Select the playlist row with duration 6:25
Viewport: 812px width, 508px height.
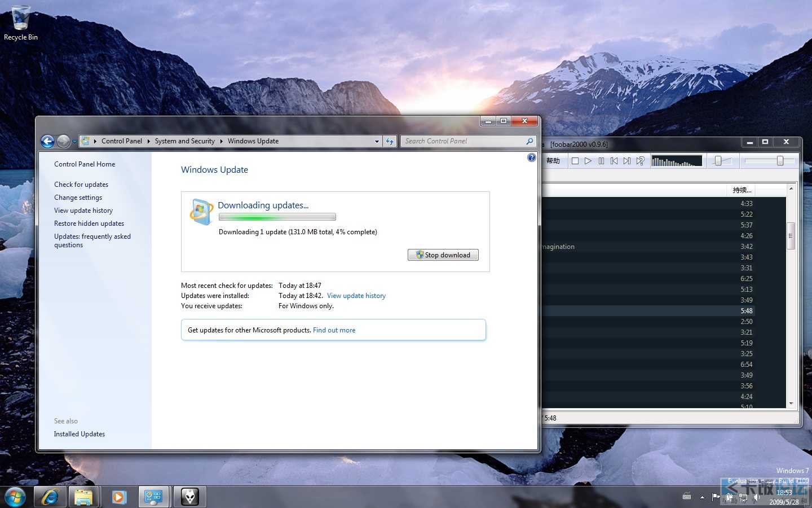(x=664, y=279)
